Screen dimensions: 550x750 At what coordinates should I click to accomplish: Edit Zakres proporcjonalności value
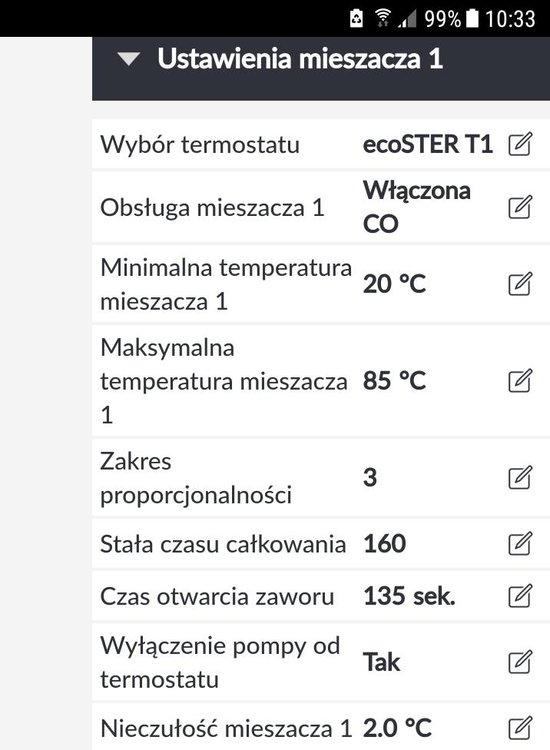pos(520,477)
